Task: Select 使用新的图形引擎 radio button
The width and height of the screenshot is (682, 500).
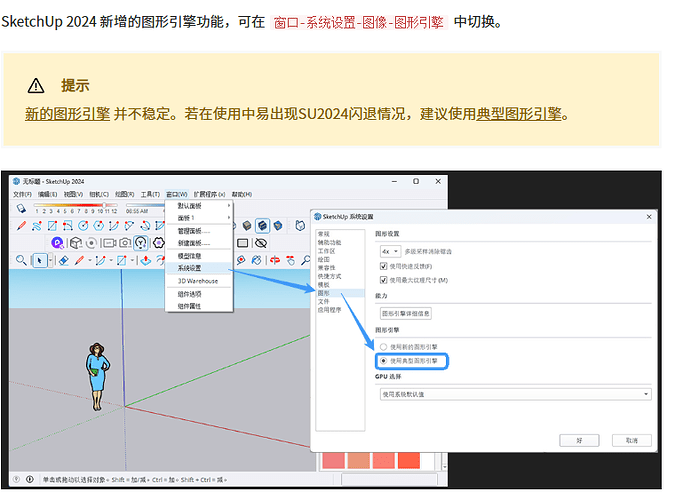Action: [x=383, y=347]
